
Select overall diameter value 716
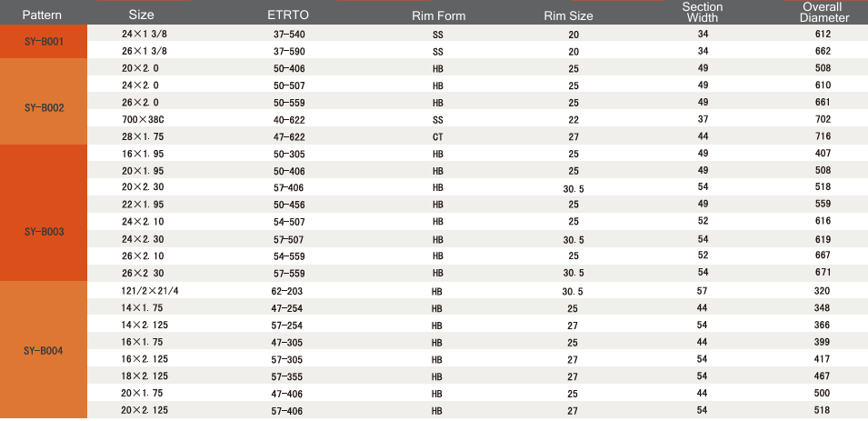(823, 136)
